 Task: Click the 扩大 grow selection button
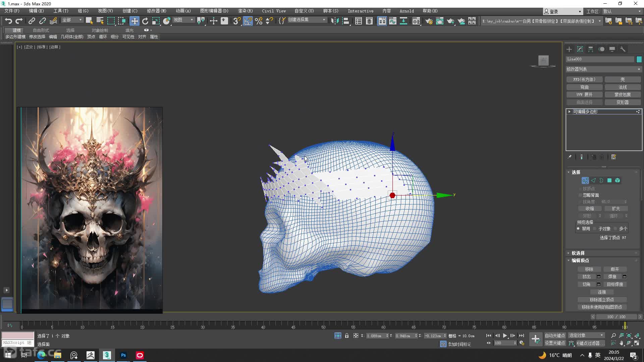(x=616, y=208)
